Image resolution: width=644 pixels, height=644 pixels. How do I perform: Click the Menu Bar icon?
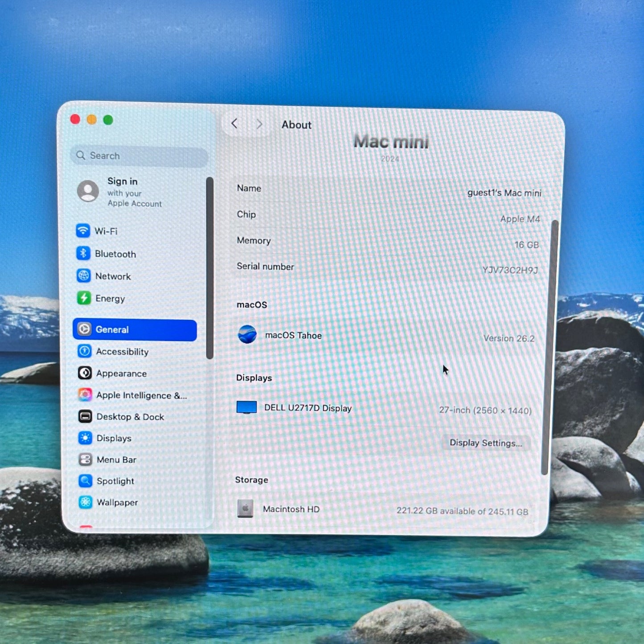click(x=86, y=459)
